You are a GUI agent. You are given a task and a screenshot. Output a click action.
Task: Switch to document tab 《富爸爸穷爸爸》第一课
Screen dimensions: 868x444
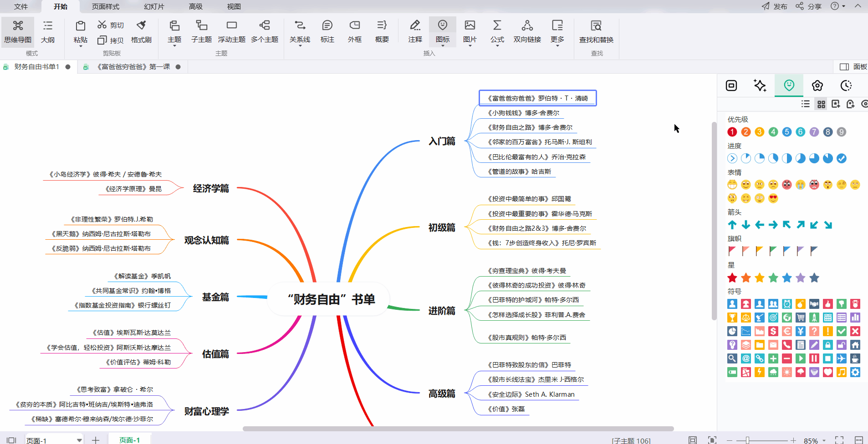(133, 67)
